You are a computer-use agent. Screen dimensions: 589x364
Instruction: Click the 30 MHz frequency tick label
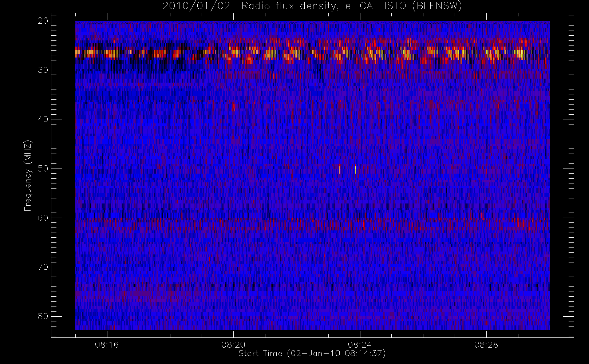pyautogui.click(x=43, y=70)
